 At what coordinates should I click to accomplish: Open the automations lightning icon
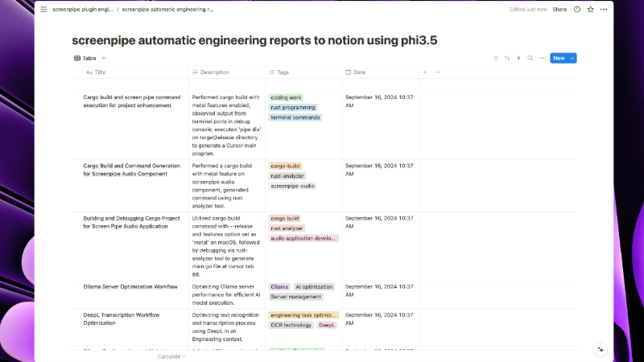(518, 58)
